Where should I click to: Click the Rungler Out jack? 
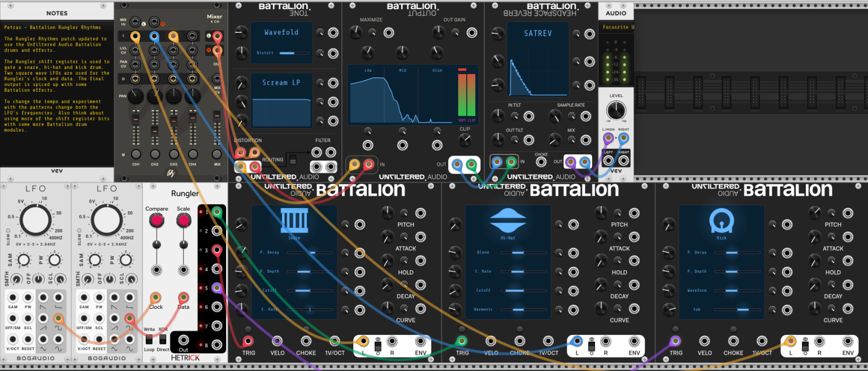tap(183, 340)
